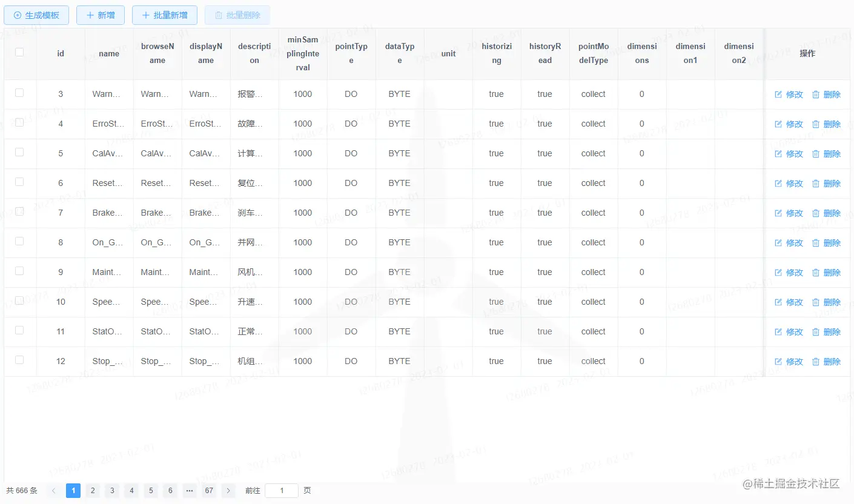This screenshot has height=504, width=854.
Task: Click the edit icon in row id 7
Action: coord(778,213)
